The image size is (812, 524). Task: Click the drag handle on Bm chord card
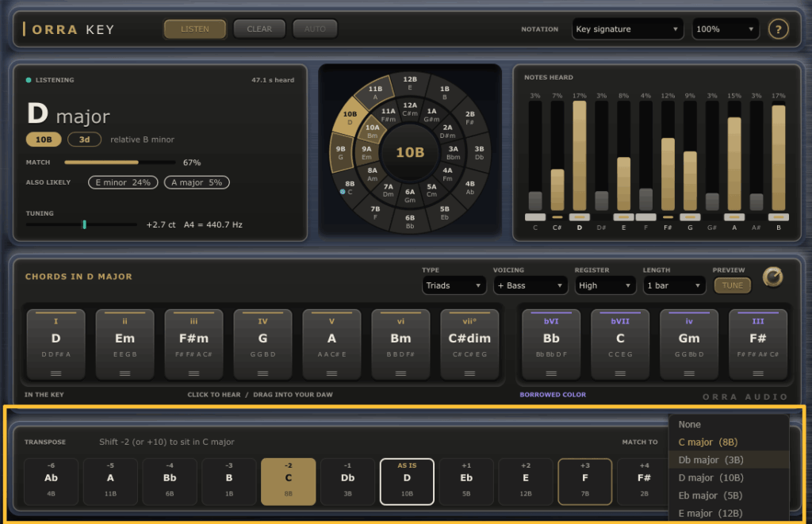click(400, 373)
